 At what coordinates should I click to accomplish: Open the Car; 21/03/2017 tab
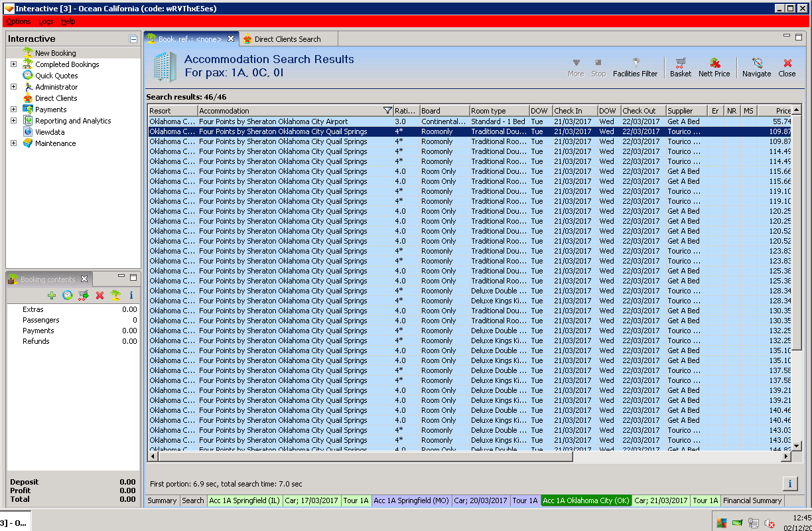coord(661,500)
